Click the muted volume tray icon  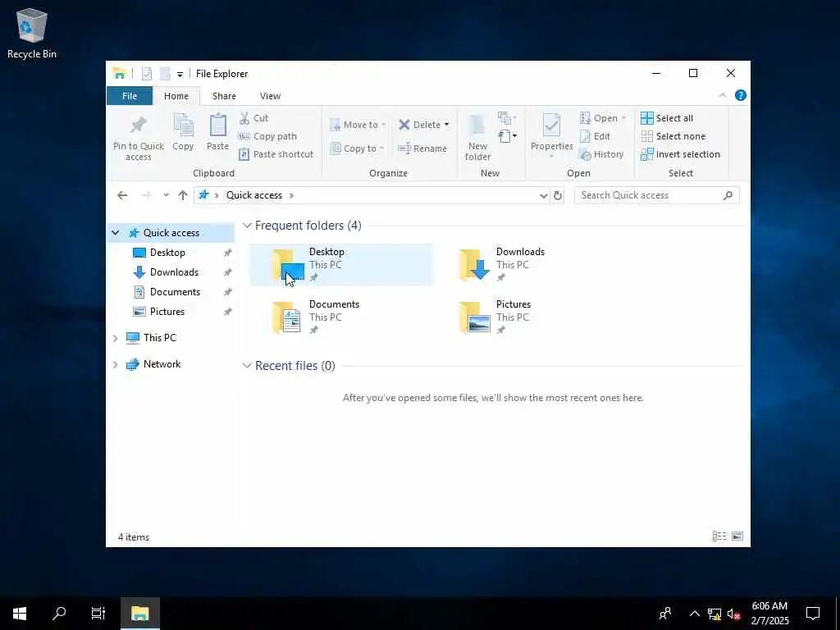(734, 614)
